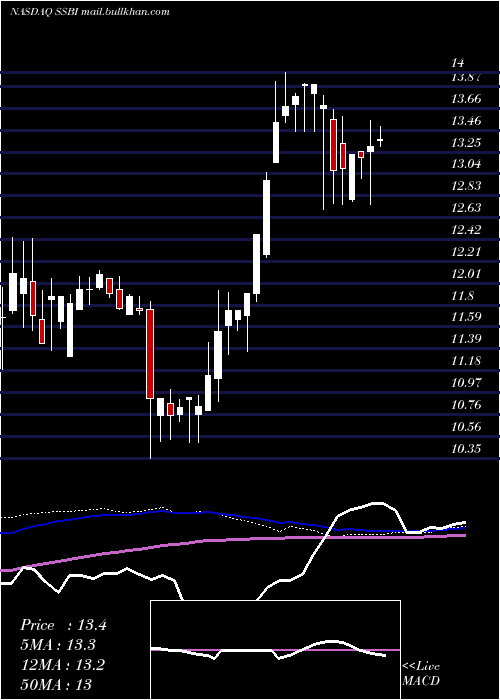Viewport: 500px width, 700px height.
Task: Click the 12MA : 13.2 readout
Action: 62,665
